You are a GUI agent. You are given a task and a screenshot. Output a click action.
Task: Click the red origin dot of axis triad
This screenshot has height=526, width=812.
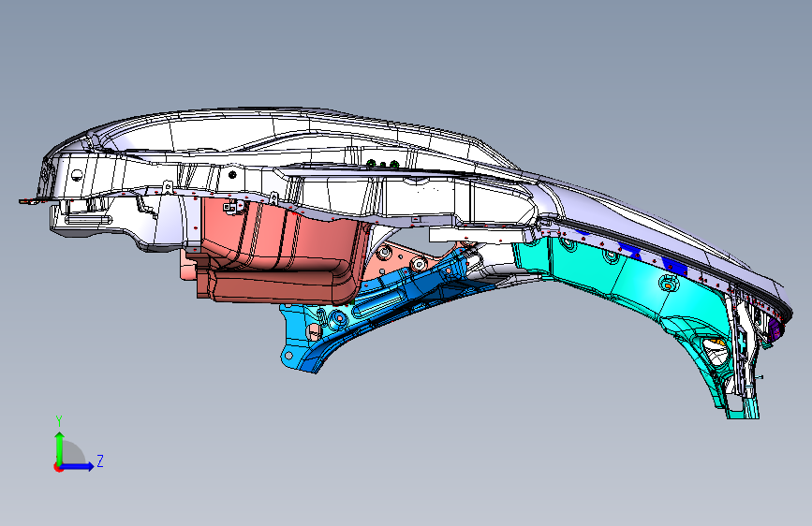(x=57, y=467)
